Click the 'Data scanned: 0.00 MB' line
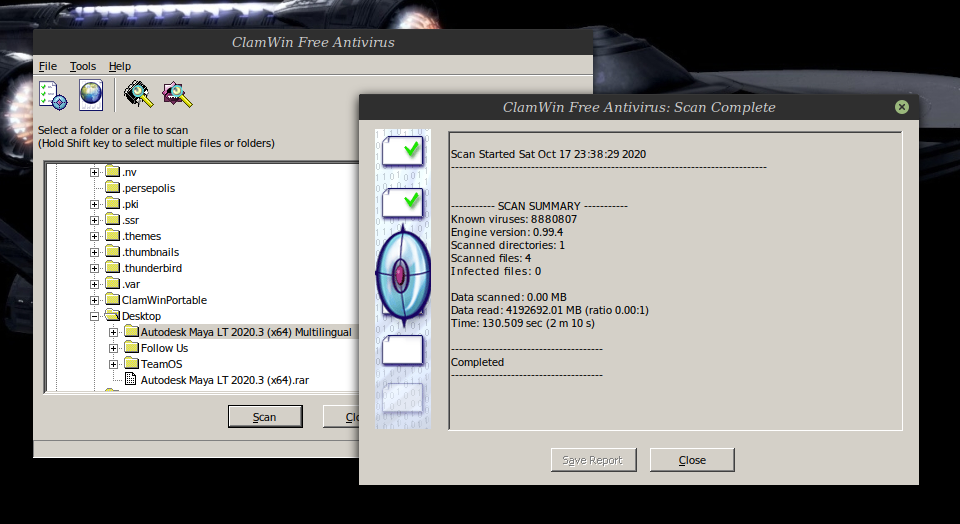The image size is (960, 524). coord(509,298)
